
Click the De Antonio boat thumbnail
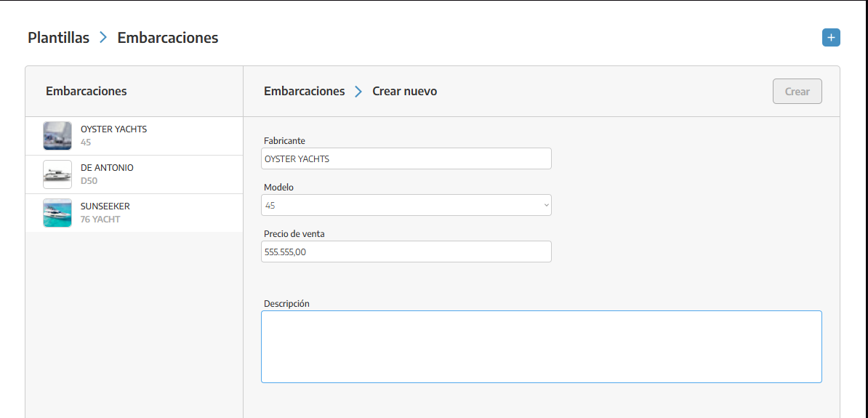(57, 174)
